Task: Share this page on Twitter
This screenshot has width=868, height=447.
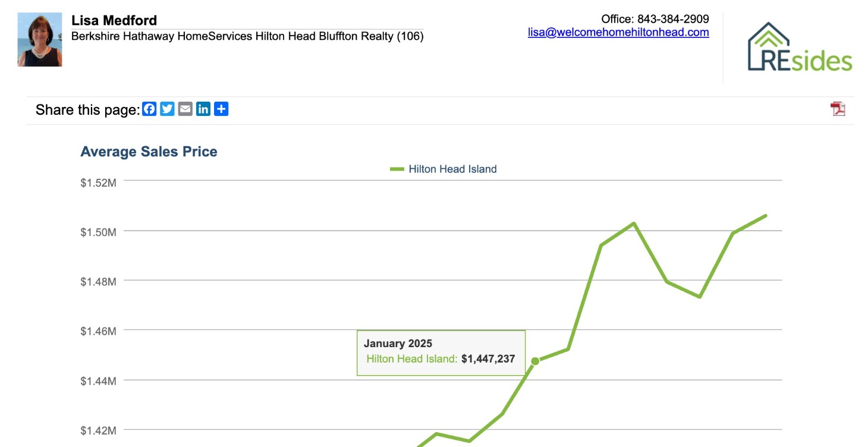Action: pos(167,109)
